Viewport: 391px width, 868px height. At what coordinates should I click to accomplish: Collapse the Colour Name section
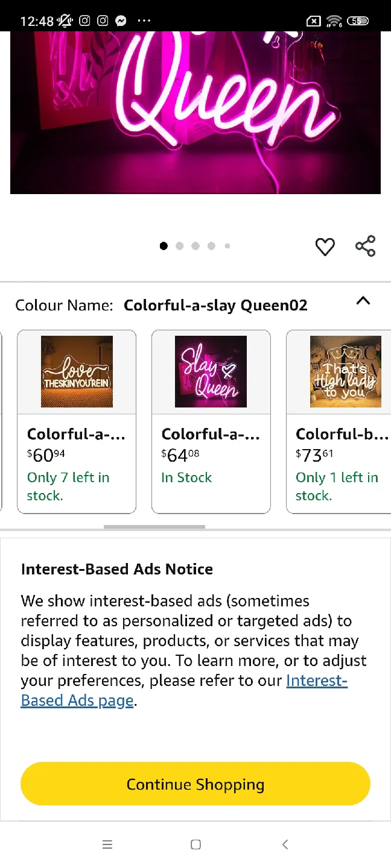pos(363,301)
